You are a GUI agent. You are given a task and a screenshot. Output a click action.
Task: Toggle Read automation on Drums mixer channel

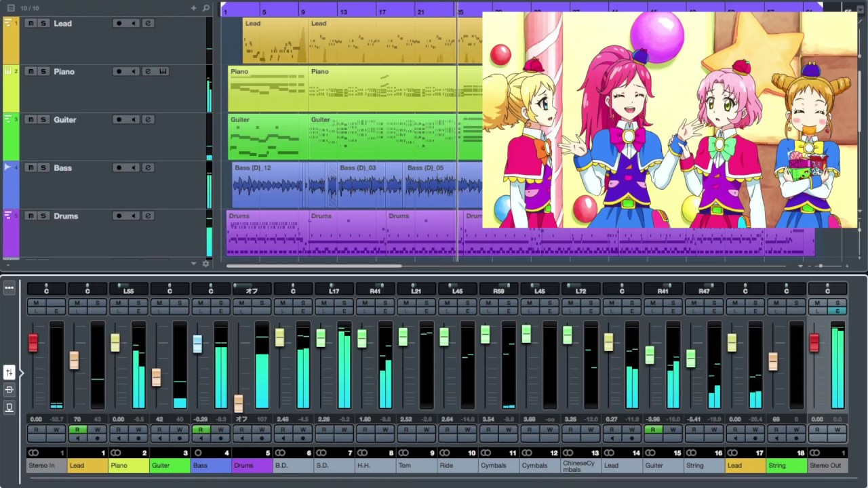tap(241, 430)
